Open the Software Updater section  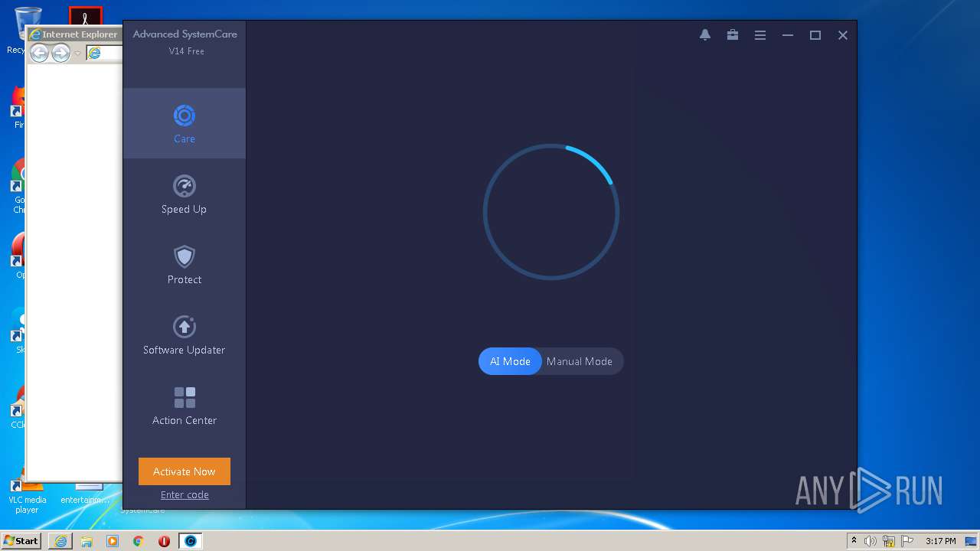(x=184, y=335)
